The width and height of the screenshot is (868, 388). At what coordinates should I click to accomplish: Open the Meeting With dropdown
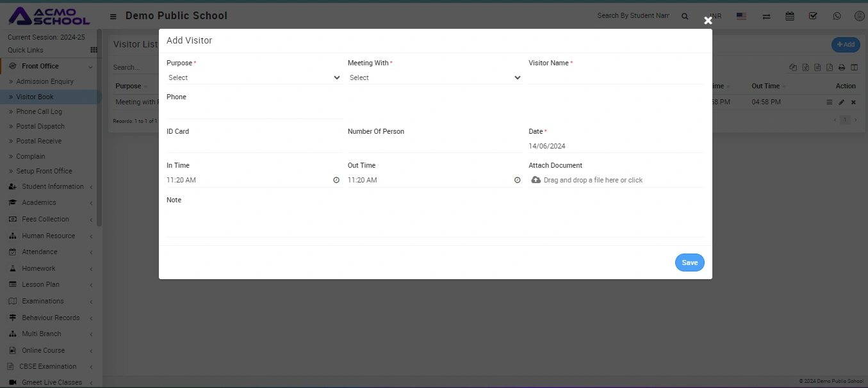pos(434,77)
